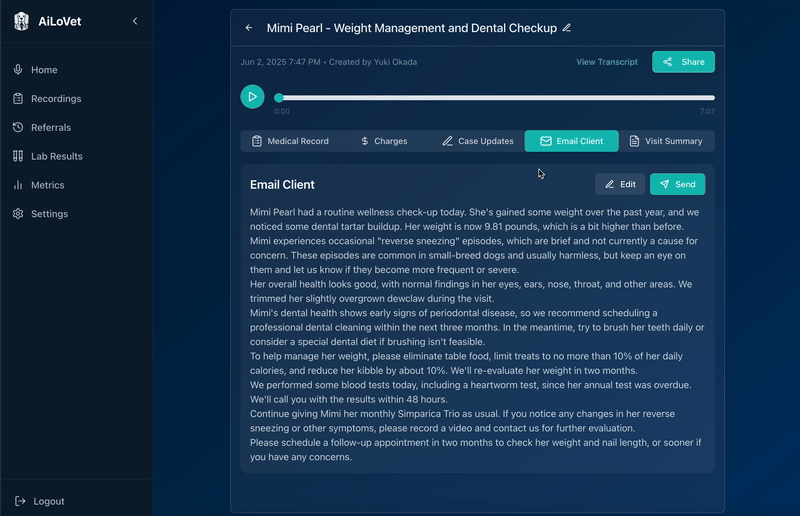Screen dimensions: 800x516
Task: Click the back arrow icon
Action: tap(249, 28)
